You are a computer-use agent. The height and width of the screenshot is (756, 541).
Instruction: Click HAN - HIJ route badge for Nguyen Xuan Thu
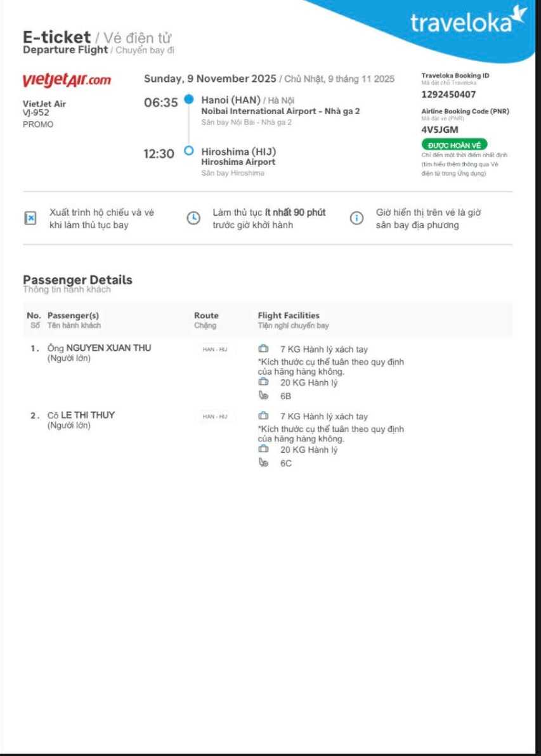pyautogui.click(x=214, y=349)
